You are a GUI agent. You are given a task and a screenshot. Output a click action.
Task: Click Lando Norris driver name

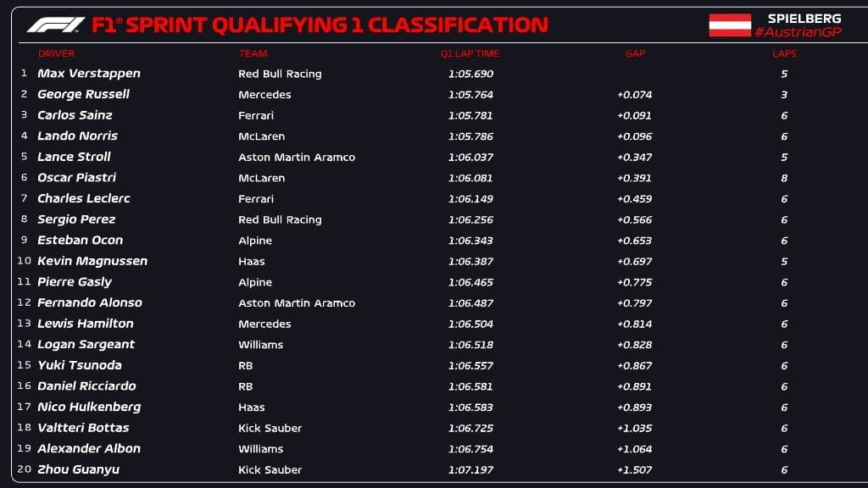pyautogui.click(x=77, y=136)
